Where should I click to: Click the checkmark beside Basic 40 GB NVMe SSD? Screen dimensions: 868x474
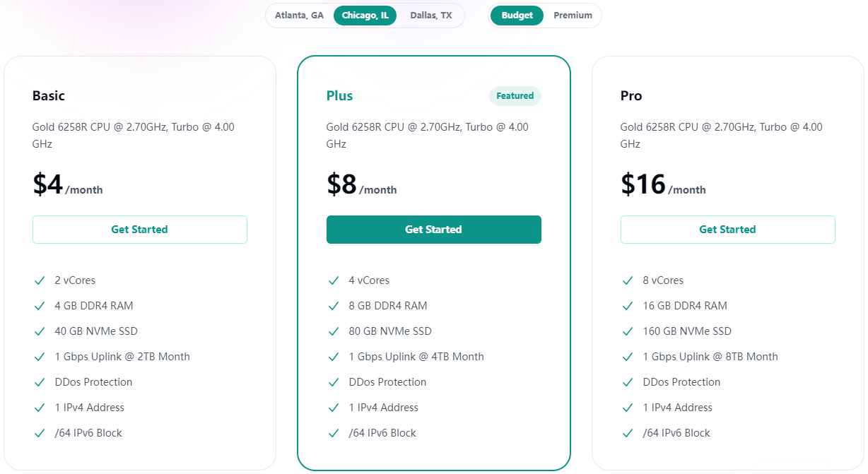(x=40, y=331)
